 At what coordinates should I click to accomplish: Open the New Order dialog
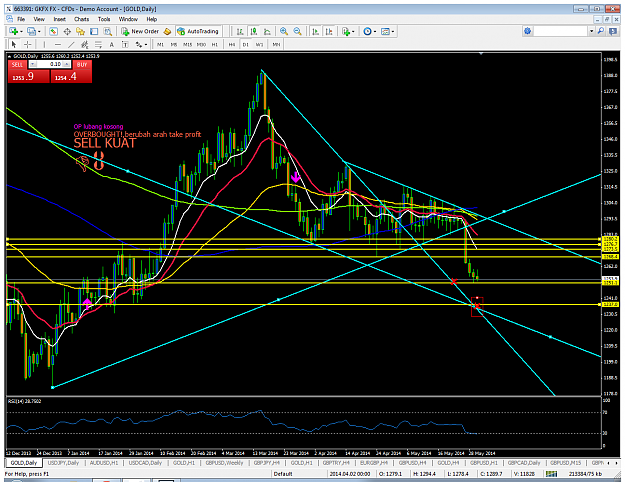[x=140, y=31]
